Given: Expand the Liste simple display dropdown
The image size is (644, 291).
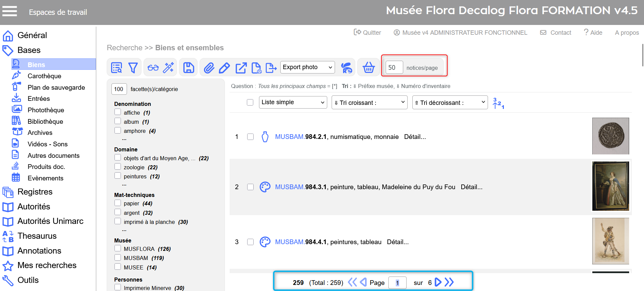Looking at the screenshot, I should (x=293, y=102).
